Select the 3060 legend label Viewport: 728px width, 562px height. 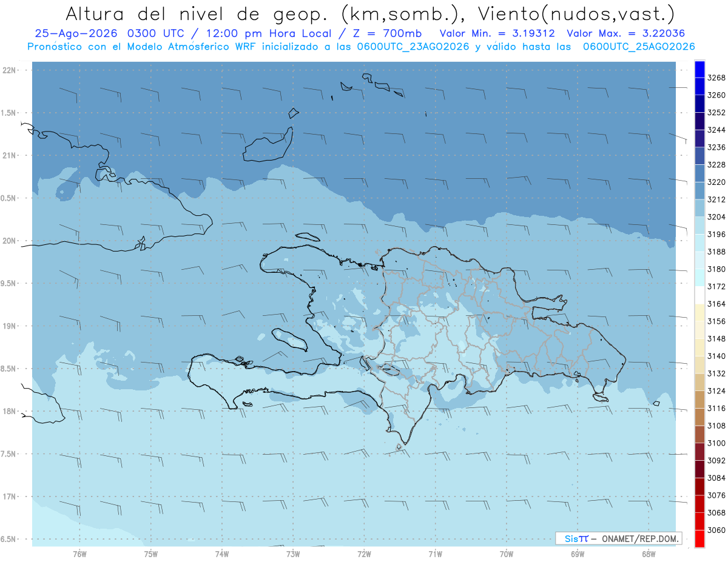[716, 530]
